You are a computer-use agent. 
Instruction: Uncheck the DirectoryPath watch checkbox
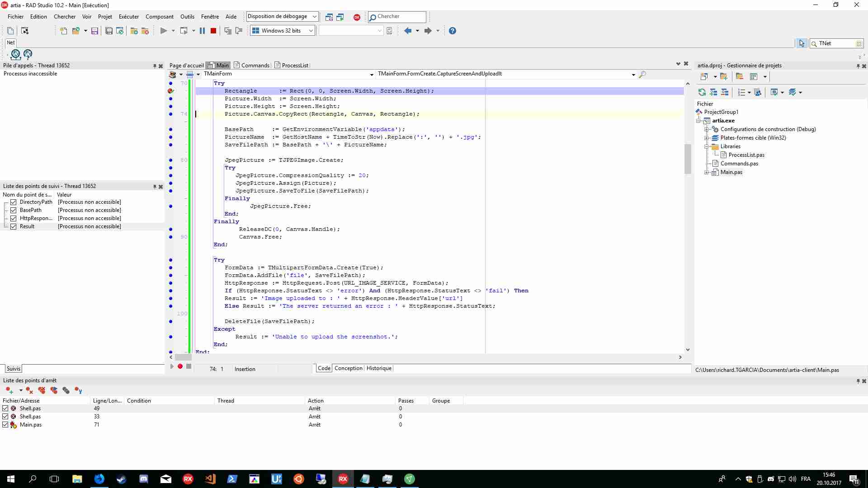(14, 202)
